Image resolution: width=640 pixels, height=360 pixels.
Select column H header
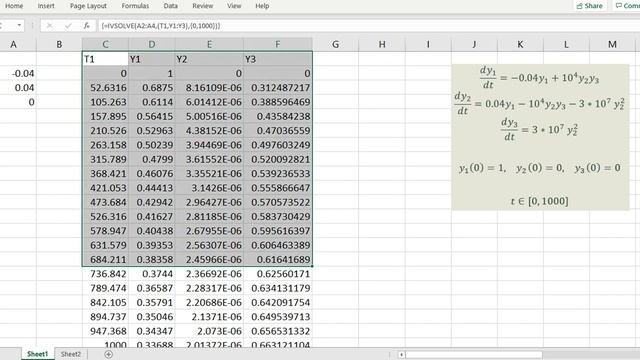tap(382, 44)
